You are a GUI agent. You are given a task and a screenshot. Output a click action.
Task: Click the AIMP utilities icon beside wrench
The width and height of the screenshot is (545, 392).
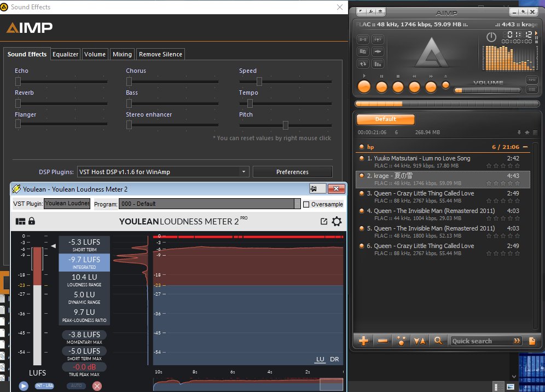click(380, 11)
